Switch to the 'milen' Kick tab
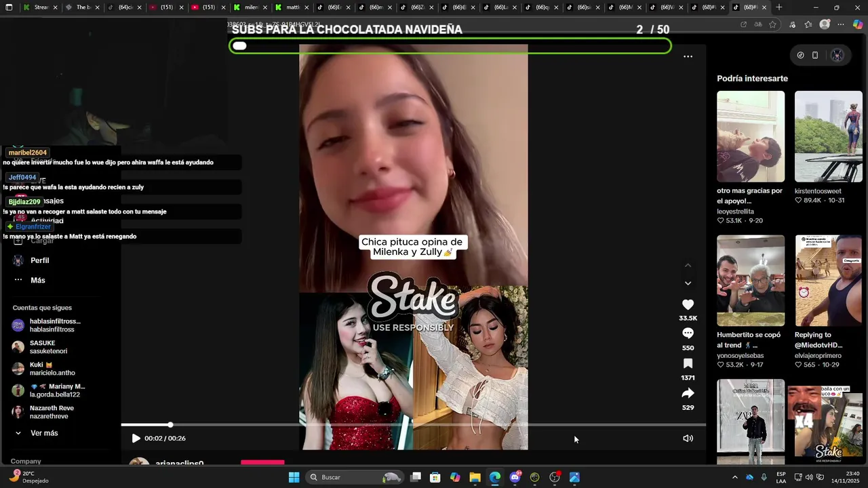Screen dimensions: 868x488 click(250, 7)
